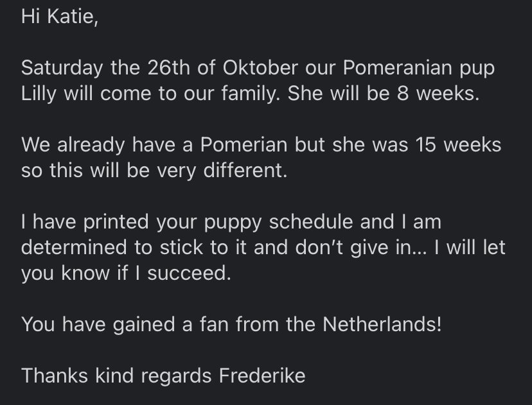Click the word "Netherlands!"
Screen dimensions: 532x405
pos(382,324)
